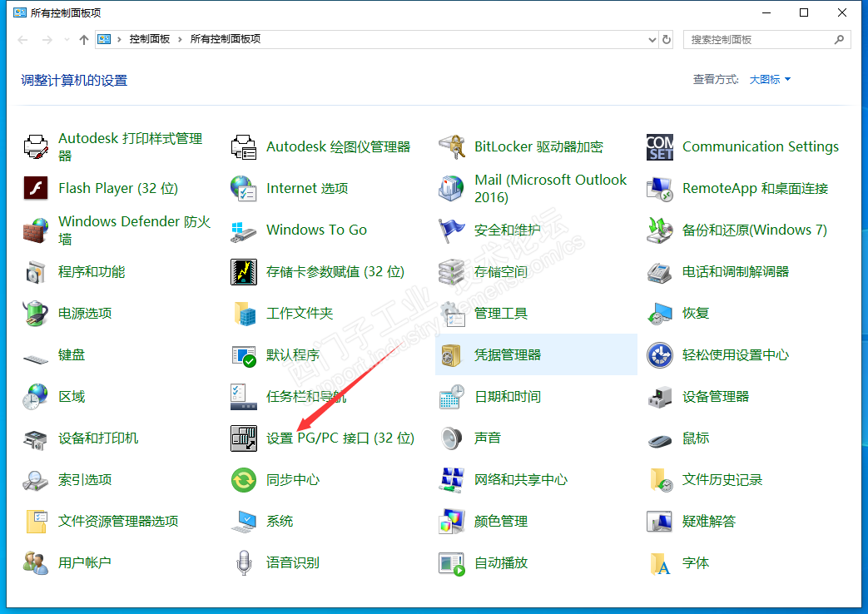This screenshot has width=868, height=614.
Task: Expand the chevron after 控制面板 breadcrumb
Action: point(180,39)
